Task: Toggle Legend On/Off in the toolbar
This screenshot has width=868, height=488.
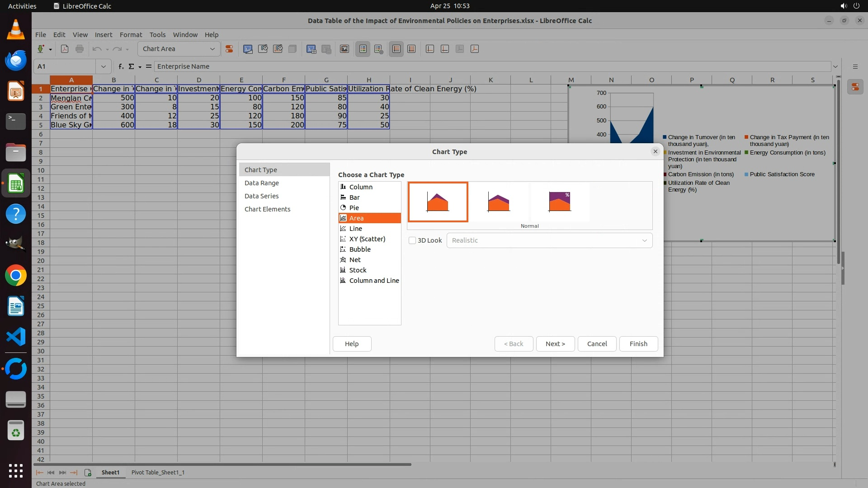Action: (x=363, y=49)
